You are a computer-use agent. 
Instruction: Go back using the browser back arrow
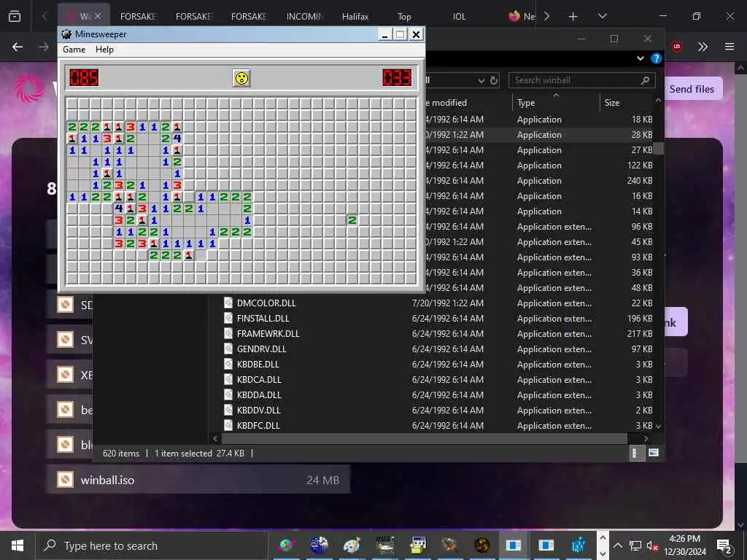(18, 47)
